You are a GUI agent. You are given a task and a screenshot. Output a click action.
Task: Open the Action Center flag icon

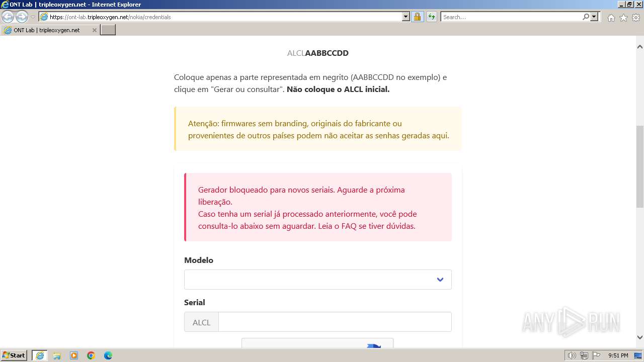click(596, 355)
